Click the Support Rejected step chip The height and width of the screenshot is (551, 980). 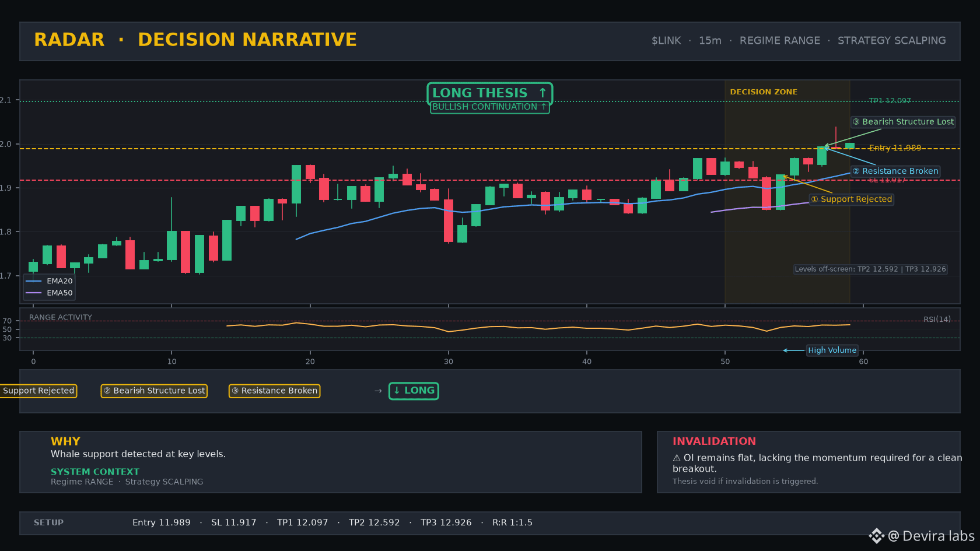[38, 391]
